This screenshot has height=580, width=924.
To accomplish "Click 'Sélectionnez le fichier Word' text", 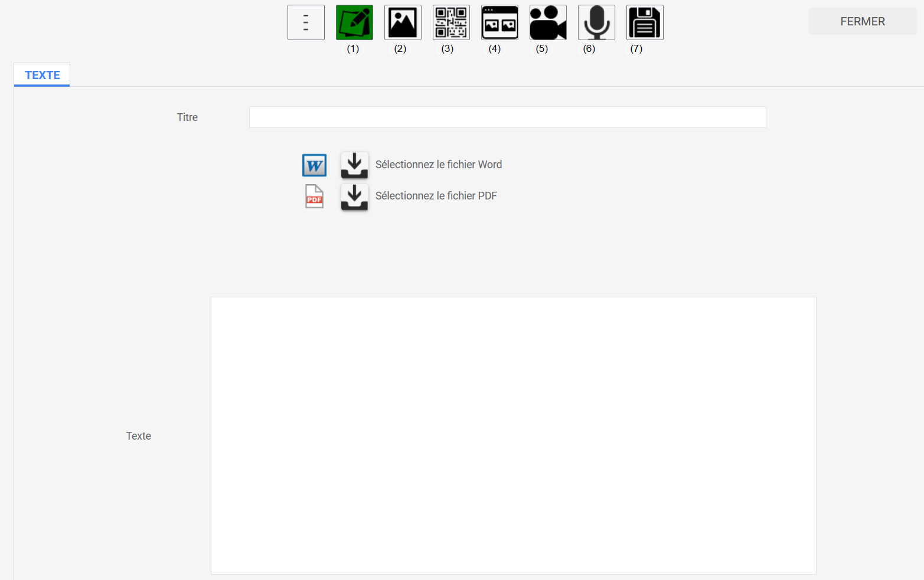I will [439, 165].
